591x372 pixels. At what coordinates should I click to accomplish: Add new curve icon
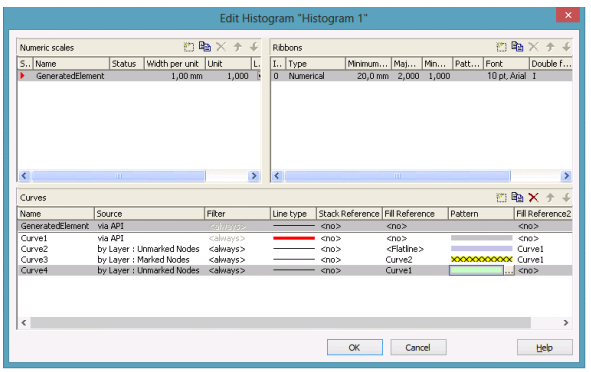pyautogui.click(x=501, y=197)
